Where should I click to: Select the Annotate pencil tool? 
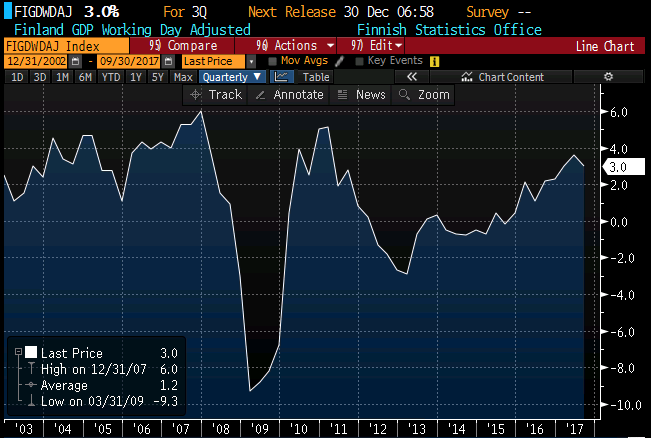[x=291, y=94]
